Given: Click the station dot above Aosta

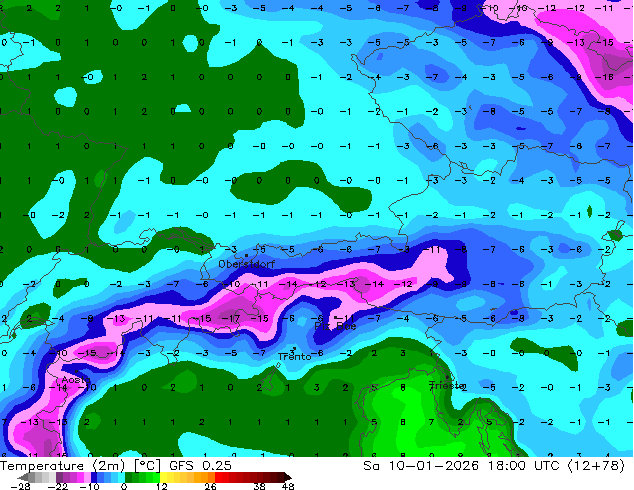Looking at the screenshot, I should 76,371.
